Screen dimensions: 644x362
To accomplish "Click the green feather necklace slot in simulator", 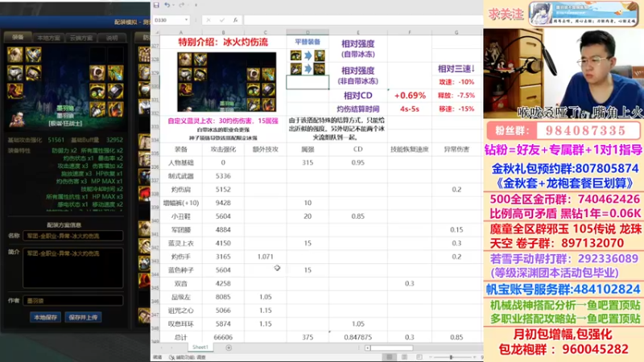I will point(115,72).
